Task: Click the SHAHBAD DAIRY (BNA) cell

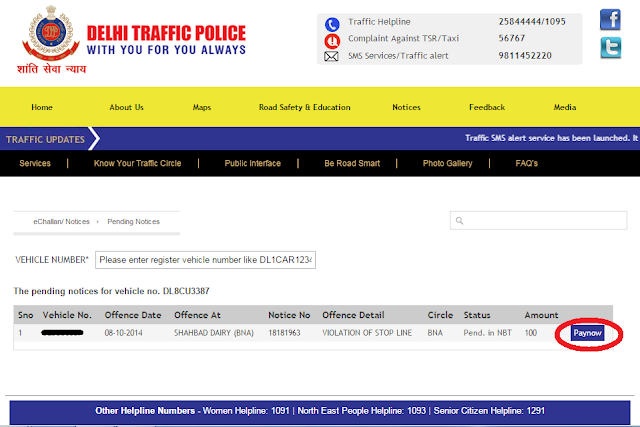Action: click(x=214, y=333)
